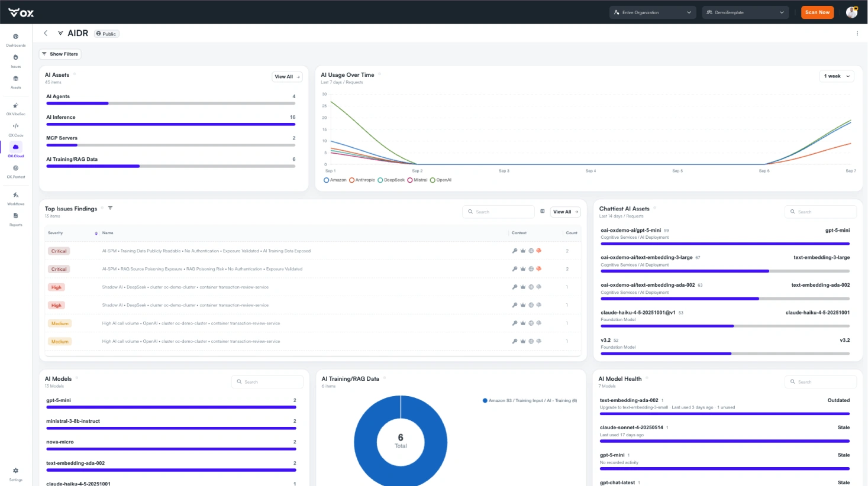Select OX Pentest sidebar icon
The height and width of the screenshot is (486, 868).
(15, 171)
